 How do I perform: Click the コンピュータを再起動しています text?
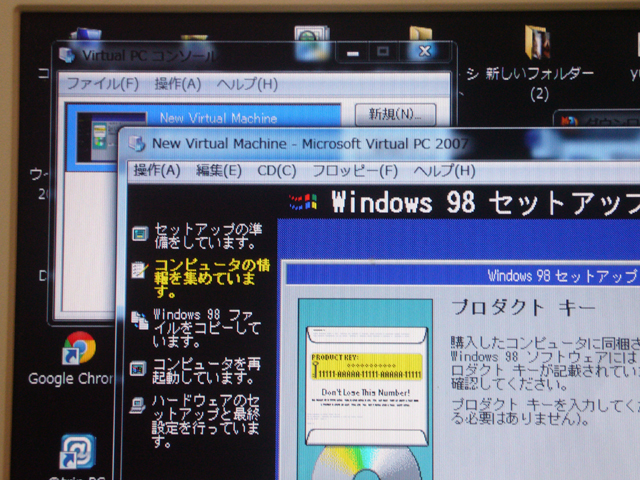[206, 371]
